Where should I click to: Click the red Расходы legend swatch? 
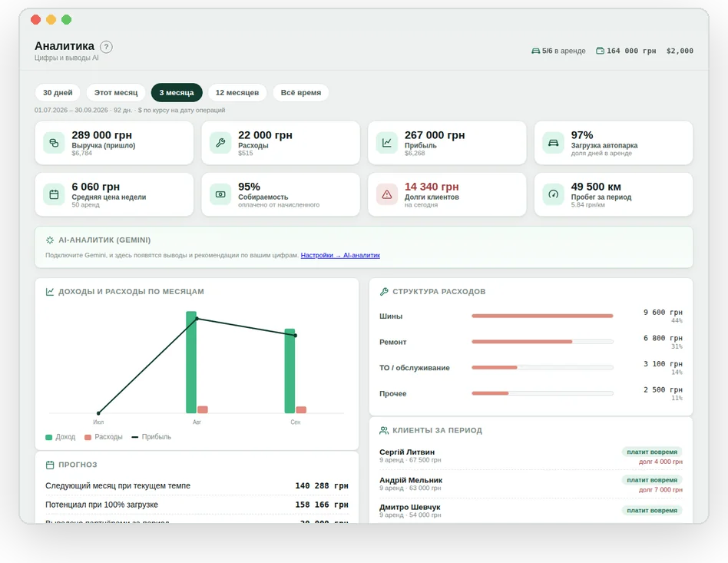88,437
